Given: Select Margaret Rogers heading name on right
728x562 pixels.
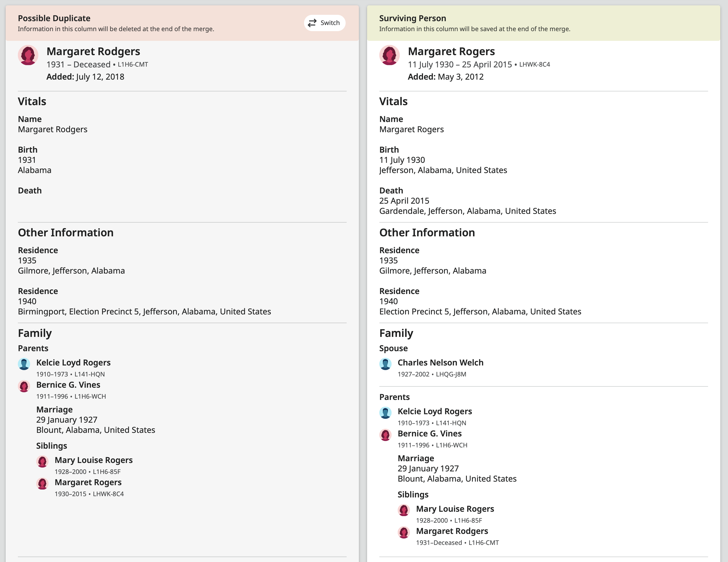Looking at the screenshot, I should click(x=451, y=51).
